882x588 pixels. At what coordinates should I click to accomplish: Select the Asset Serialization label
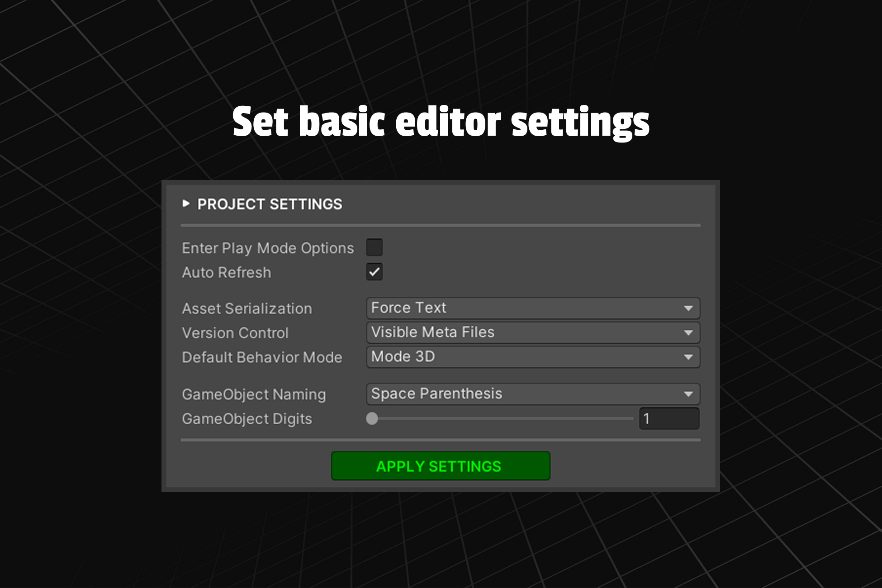pos(247,309)
